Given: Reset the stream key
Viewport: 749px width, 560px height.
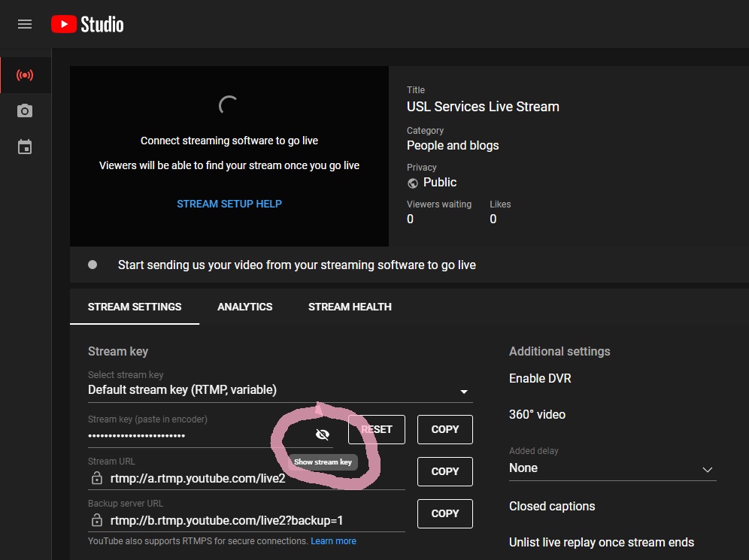Looking at the screenshot, I should click(377, 429).
